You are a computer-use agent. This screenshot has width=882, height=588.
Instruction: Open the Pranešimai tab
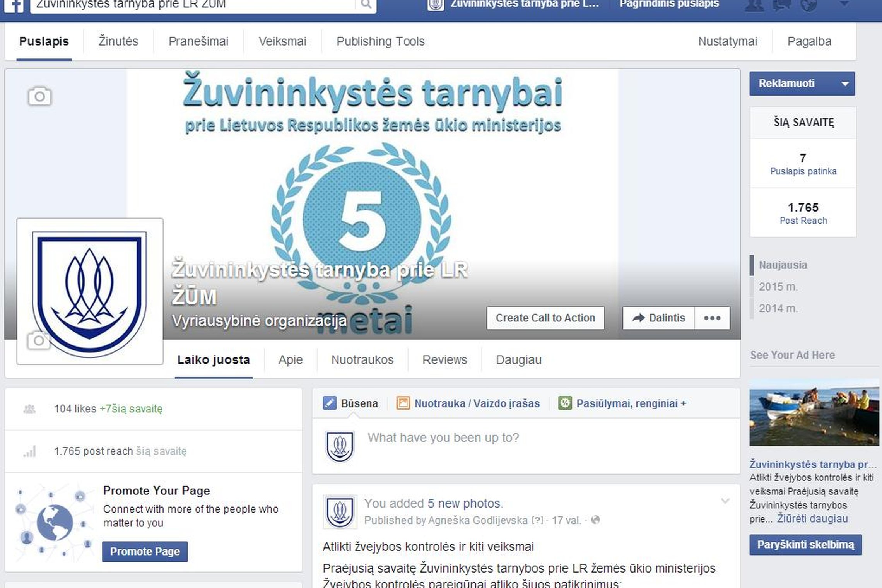[x=198, y=41]
